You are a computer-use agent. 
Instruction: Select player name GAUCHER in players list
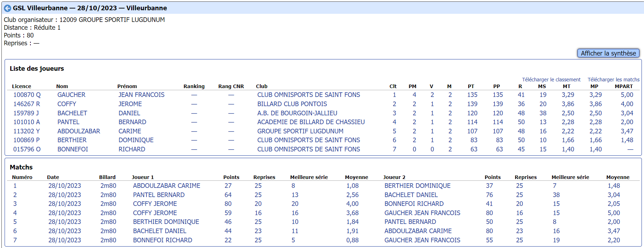point(71,95)
